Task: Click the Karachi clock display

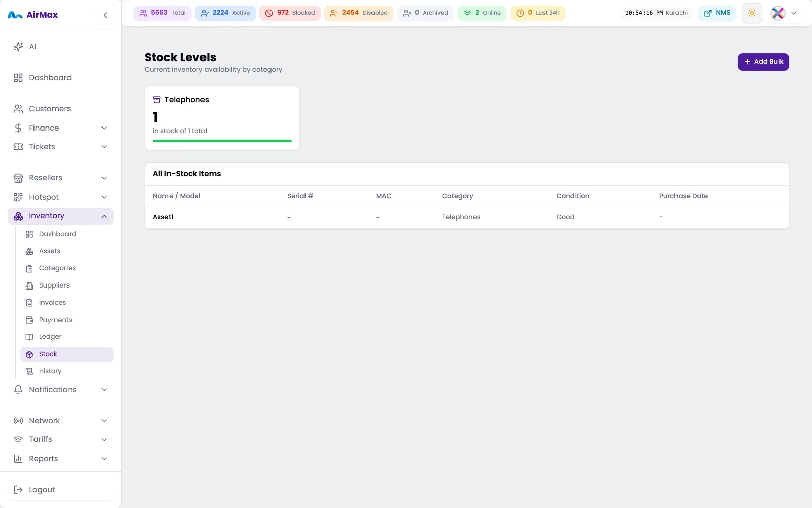Action: (x=656, y=13)
